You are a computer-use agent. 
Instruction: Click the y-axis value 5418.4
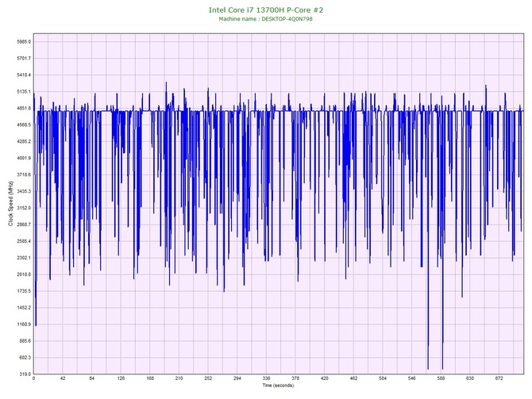24,75
